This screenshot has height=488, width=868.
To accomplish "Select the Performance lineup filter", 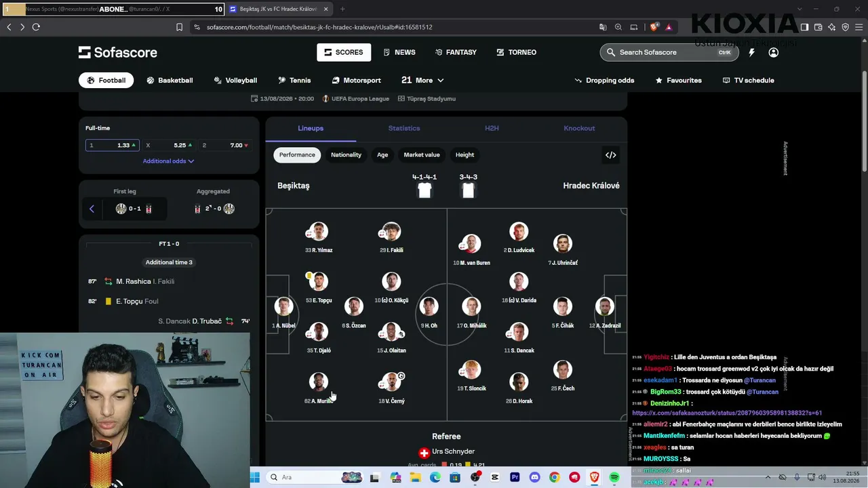I will click(297, 155).
